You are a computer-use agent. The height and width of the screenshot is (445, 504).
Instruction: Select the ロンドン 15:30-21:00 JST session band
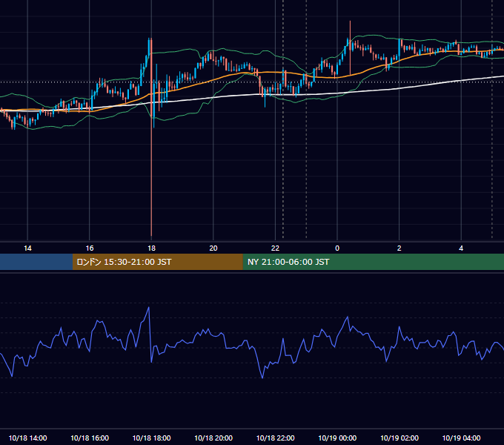click(157, 262)
